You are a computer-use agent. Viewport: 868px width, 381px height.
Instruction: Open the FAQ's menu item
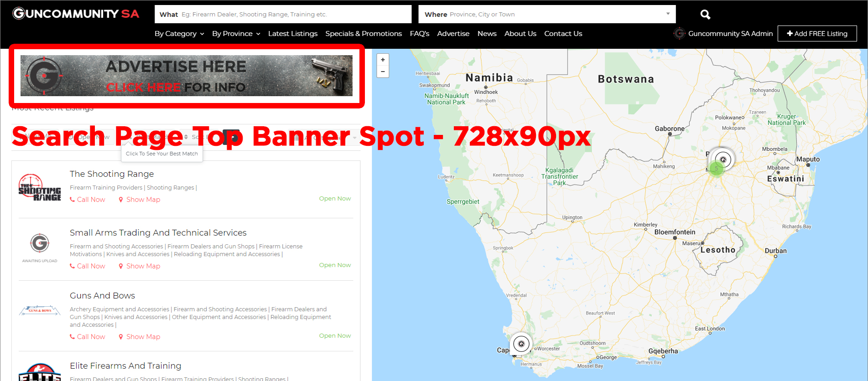click(x=419, y=34)
